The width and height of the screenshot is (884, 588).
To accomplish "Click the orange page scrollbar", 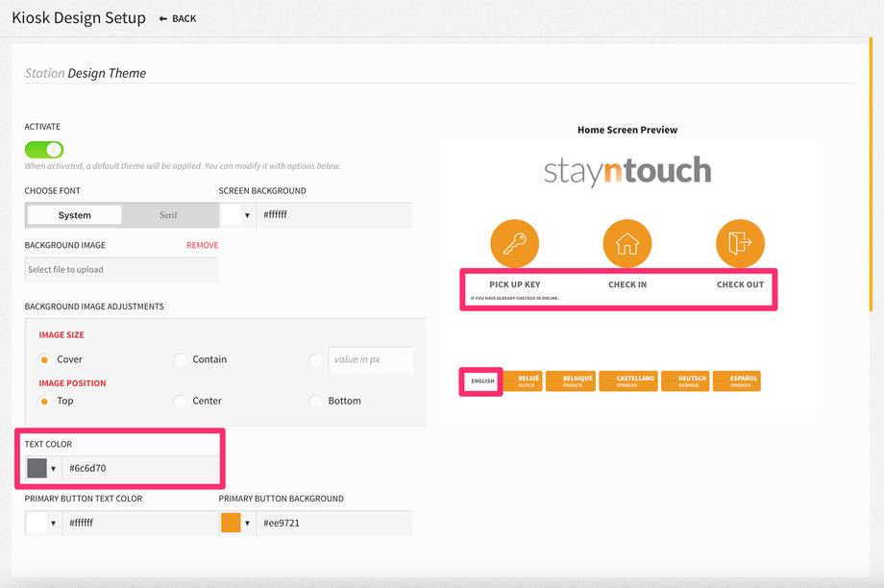I will [872, 174].
